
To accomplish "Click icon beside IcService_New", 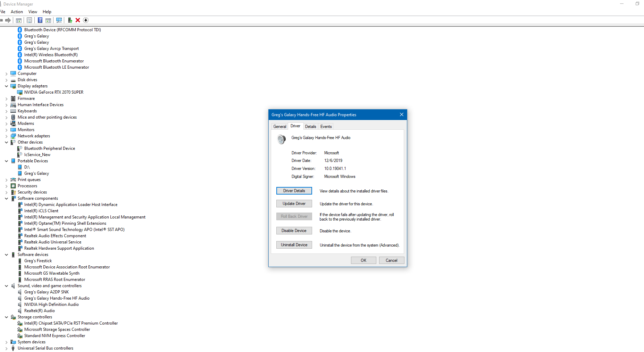I will tap(20, 155).
